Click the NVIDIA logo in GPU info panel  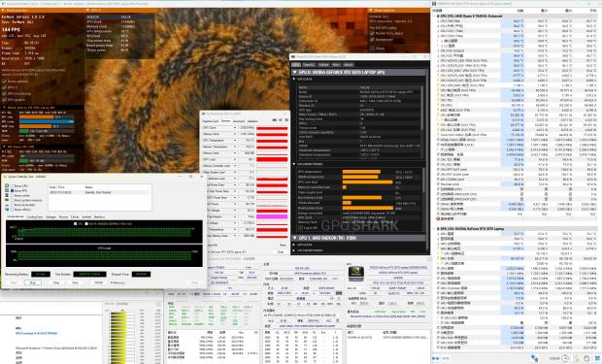356,274
